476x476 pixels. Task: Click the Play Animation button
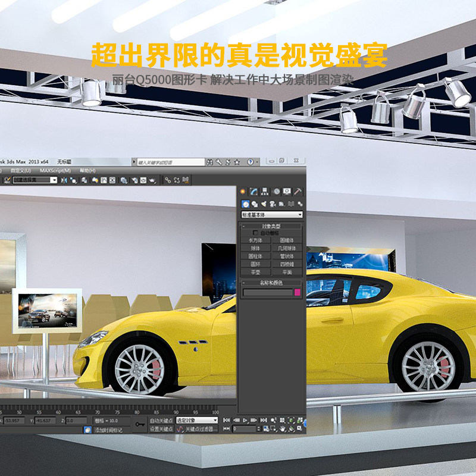245,420
